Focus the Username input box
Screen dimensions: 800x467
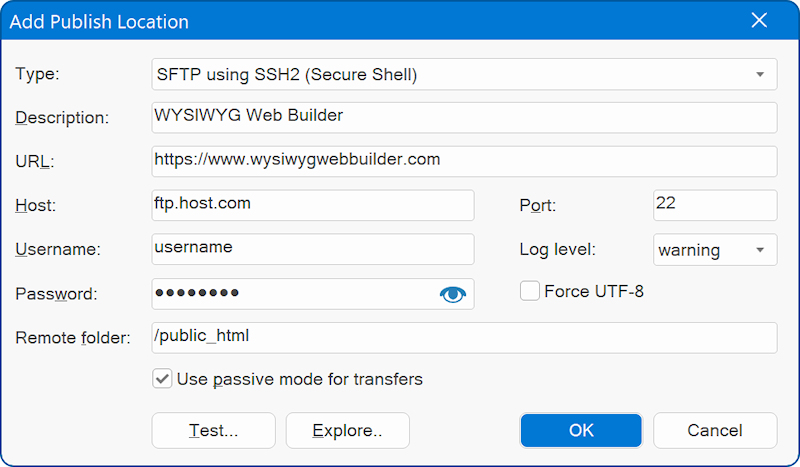(312, 249)
